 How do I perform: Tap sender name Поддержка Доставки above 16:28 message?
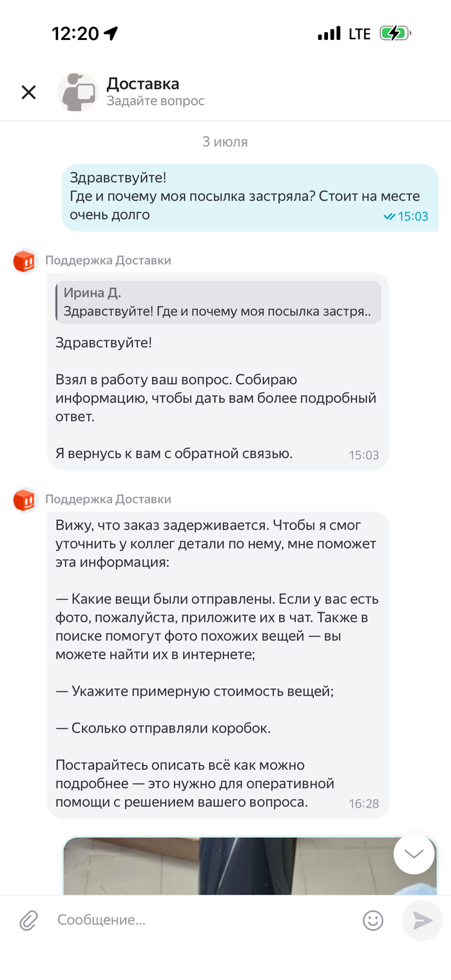pyautogui.click(x=108, y=499)
